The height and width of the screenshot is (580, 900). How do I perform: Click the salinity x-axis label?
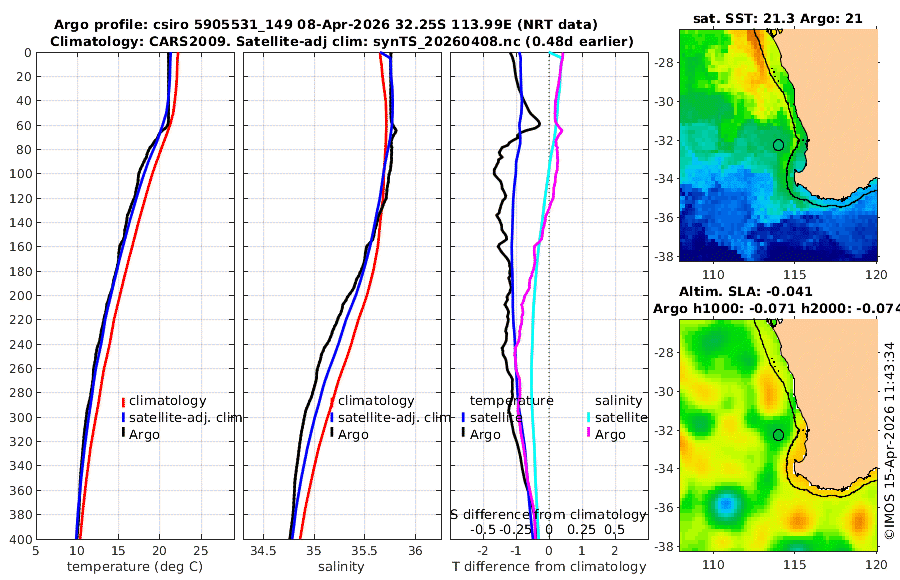(x=341, y=567)
